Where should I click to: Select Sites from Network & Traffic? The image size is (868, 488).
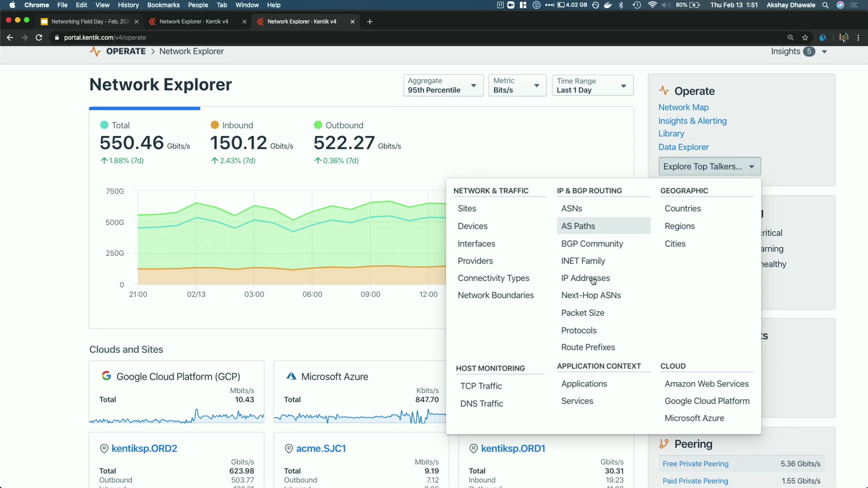[x=467, y=209]
